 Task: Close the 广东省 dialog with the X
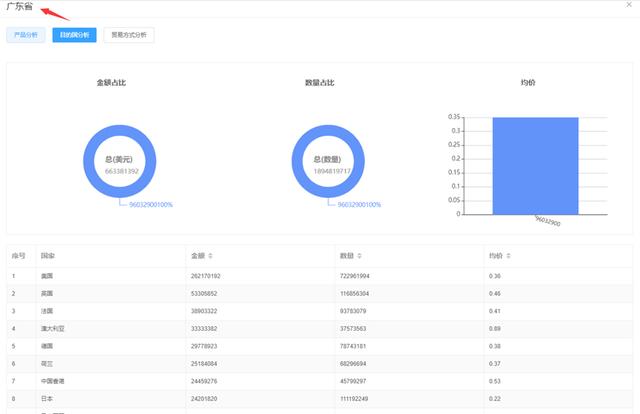click(x=627, y=5)
